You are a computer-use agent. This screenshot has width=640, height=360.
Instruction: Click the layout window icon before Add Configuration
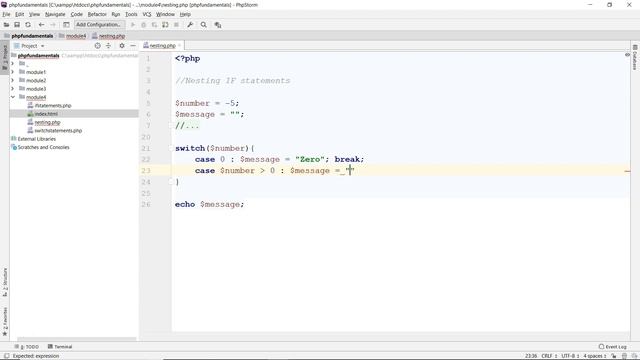[x=66, y=25]
